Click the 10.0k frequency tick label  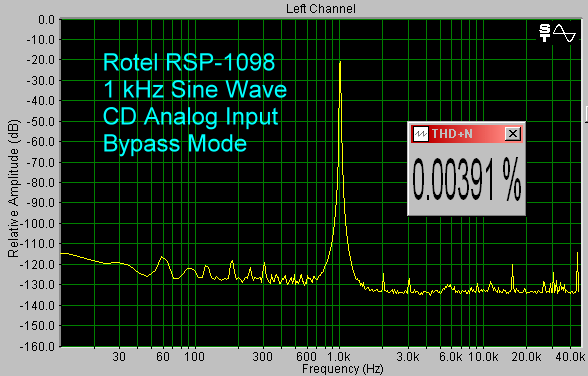(483, 357)
